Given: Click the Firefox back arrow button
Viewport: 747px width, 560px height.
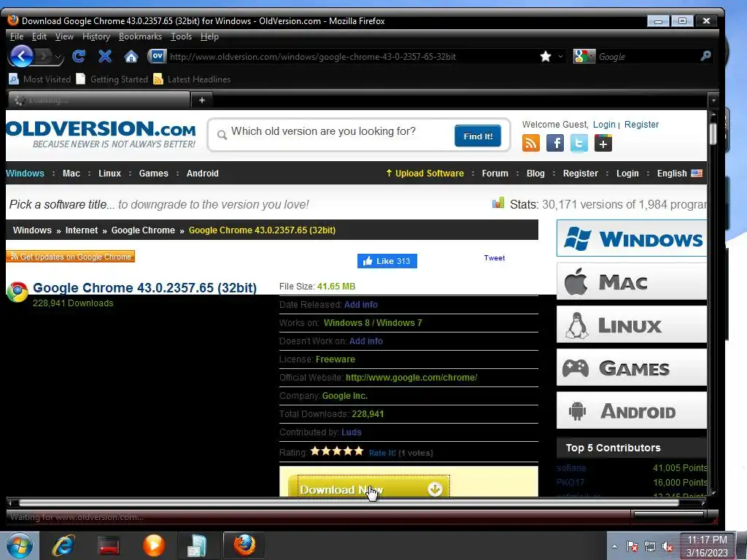Looking at the screenshot, I should [x=21, y=57].
